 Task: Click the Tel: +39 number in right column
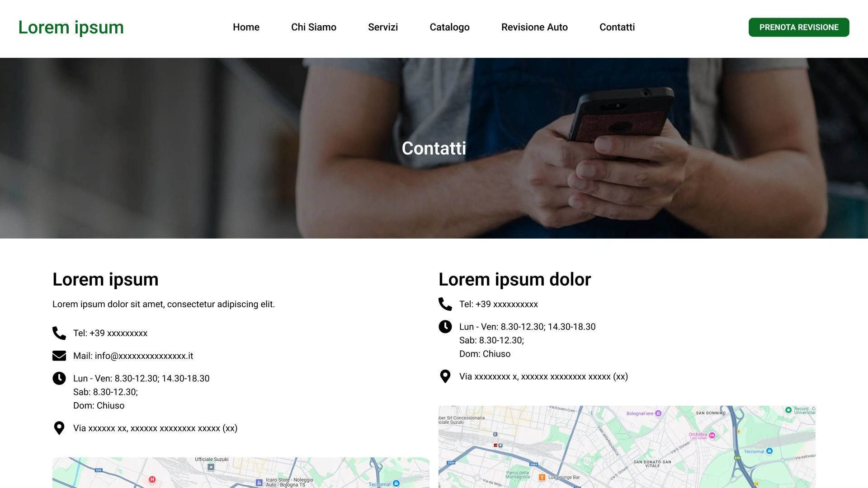click(x=499, y=304)
